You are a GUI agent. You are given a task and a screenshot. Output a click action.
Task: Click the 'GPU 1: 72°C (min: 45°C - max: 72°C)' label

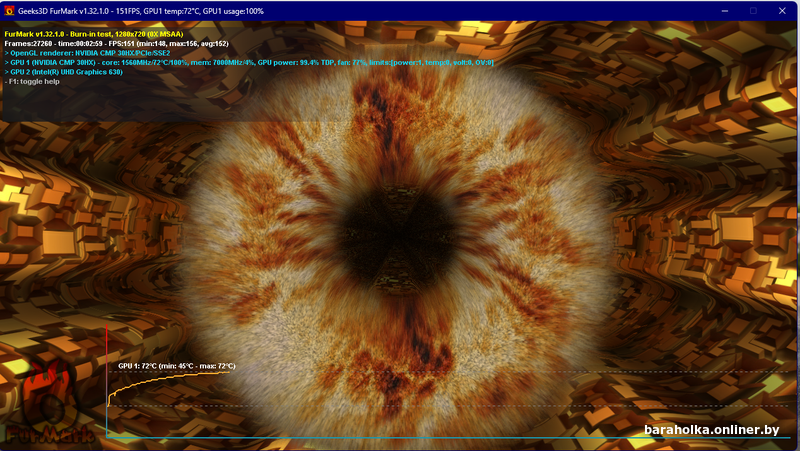(x=177, y=366)
